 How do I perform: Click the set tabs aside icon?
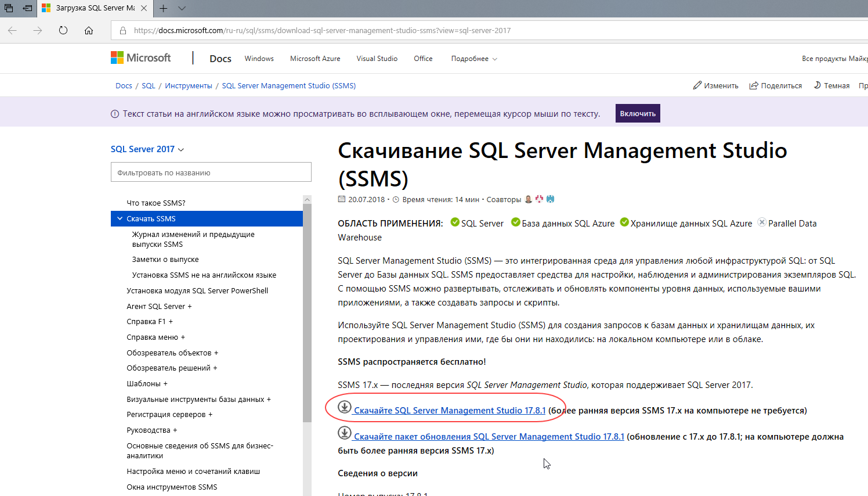pos(27,8)
